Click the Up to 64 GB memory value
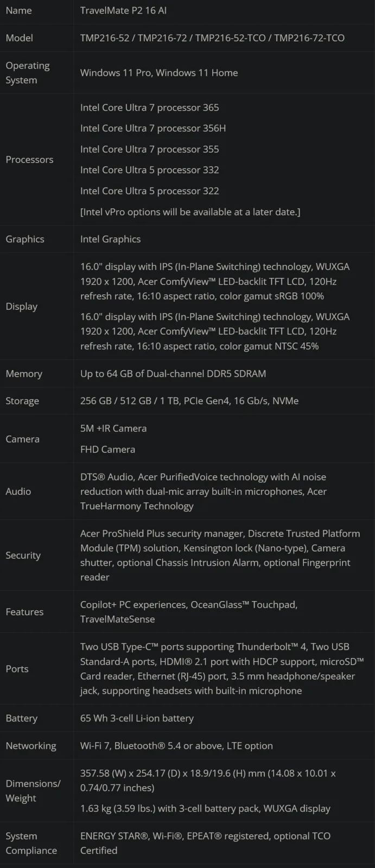The width and height of the screenshot is (375, 868). point(173,374)
